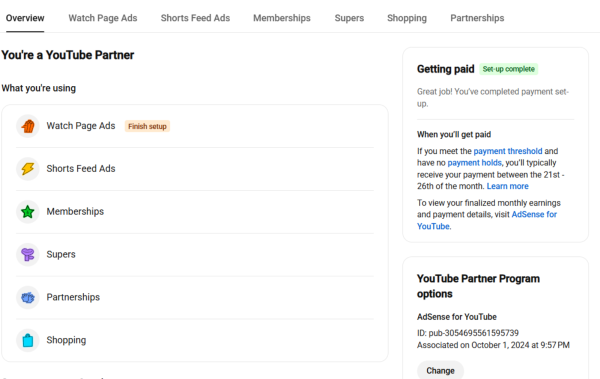
Task: Switch to the Shorts Feed Ads tab
Action: pos(195,18)
